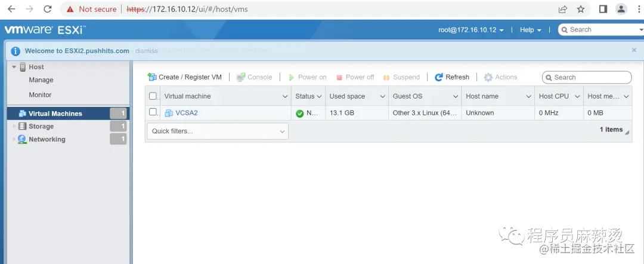This screenshot has width=644, height=264.
Task: Open the root@172.16.10.12 user dropdown
Action: [471, 30]
